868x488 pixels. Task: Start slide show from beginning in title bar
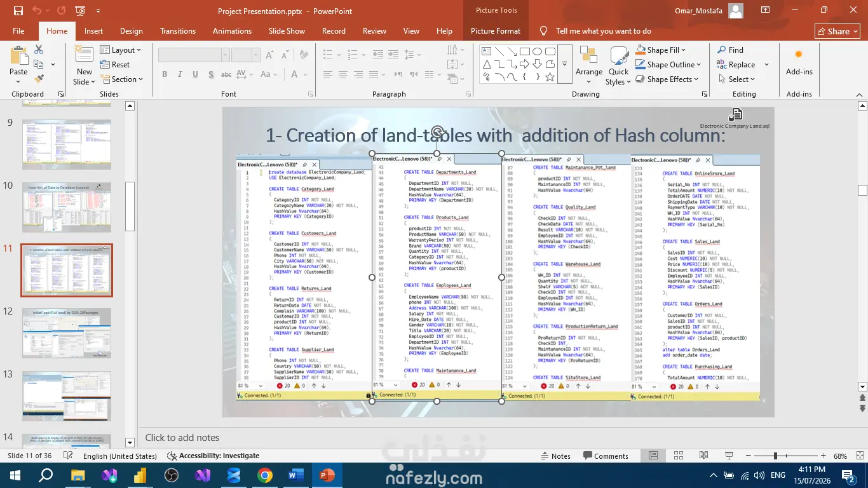pyautogui.click(x=80, y=11)
